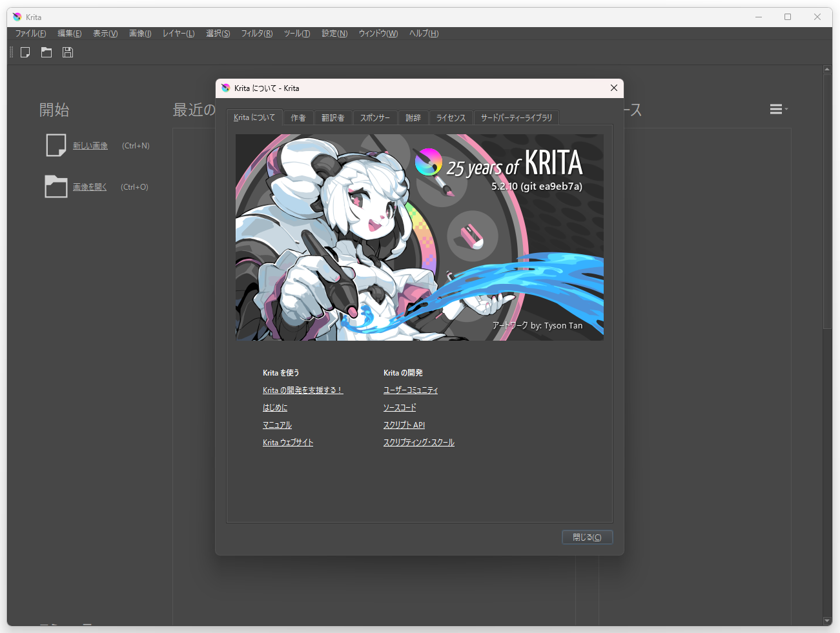The width and height of the screenshot is (840, 633).
Task: Switch to the 作者 tab
Action: pyautogui.click(x=298, y=117)
